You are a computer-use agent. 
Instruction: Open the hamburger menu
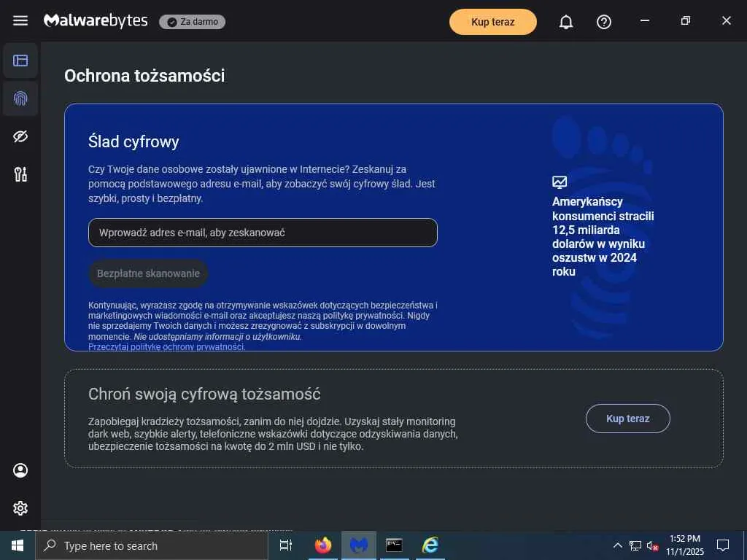[x=20, y=21]
